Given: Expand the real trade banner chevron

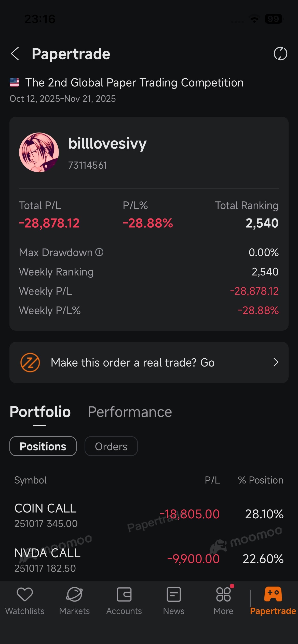Looking at the screenshot, I should tap(276, 362).
